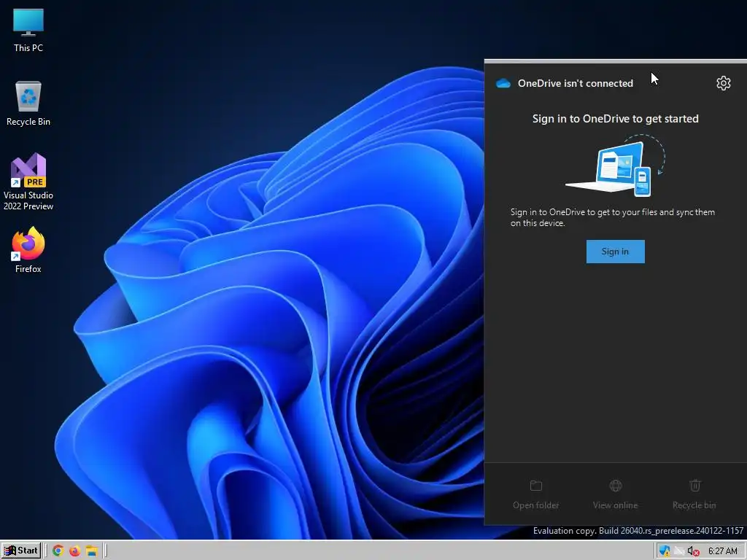
Task: Click View online in OneDrive panel
Action: point(615,495)
